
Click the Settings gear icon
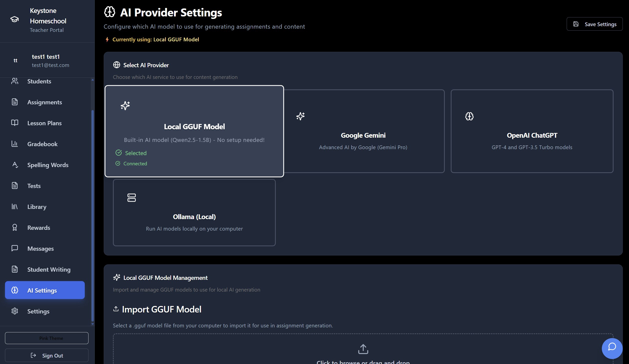(x=15, y=311)
